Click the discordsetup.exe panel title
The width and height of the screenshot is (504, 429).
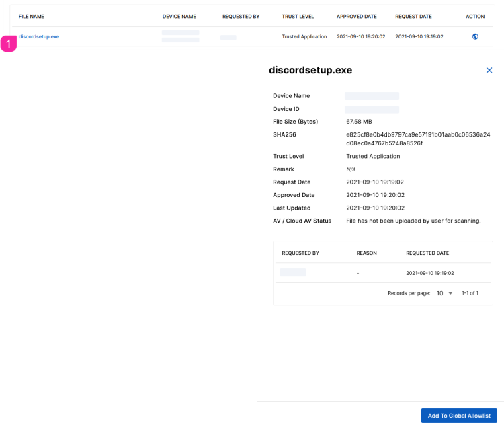pos(310,70)
